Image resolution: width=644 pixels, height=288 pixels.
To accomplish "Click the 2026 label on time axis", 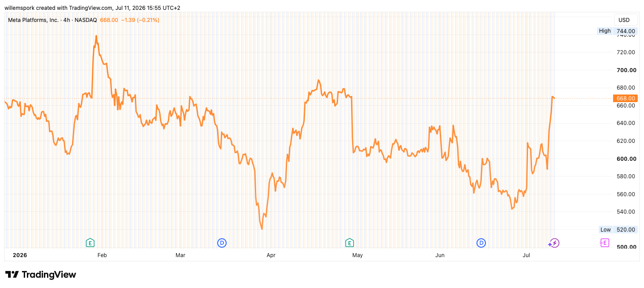I will pyautogui.click(x=20, y=255).
